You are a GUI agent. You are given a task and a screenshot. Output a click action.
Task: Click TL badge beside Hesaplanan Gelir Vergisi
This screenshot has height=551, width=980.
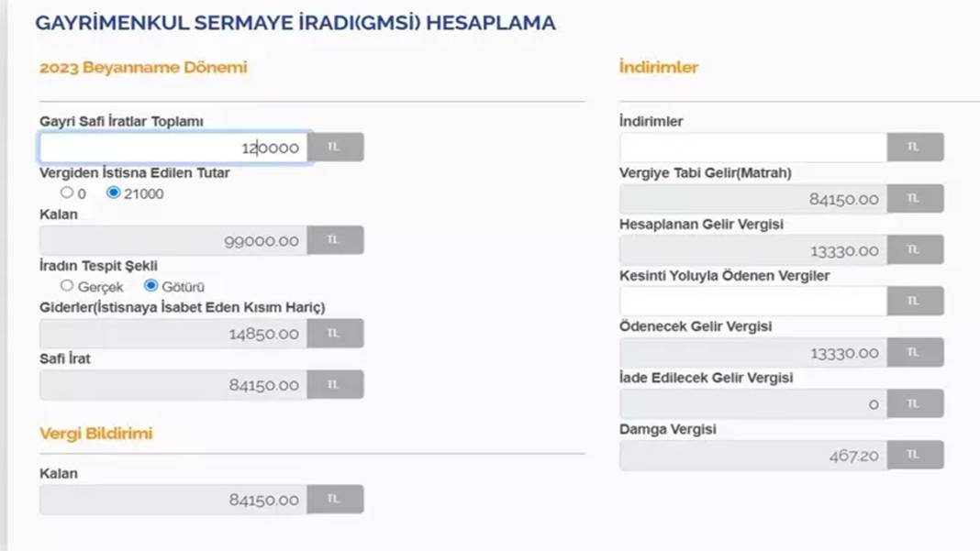pyautogui.click(x=915, y=249)
